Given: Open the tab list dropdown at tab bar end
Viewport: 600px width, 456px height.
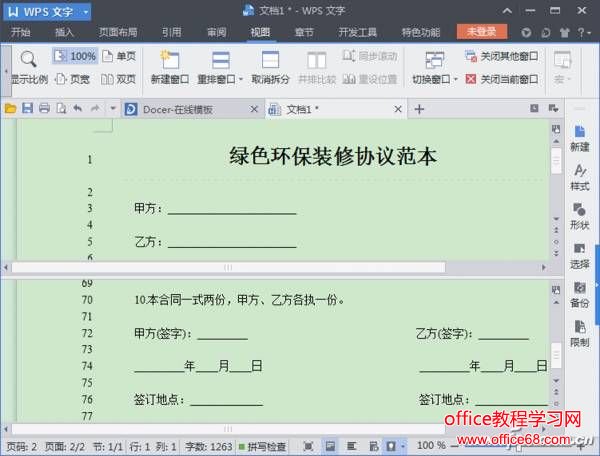Looking at the screenshot, I should [553, 109].
